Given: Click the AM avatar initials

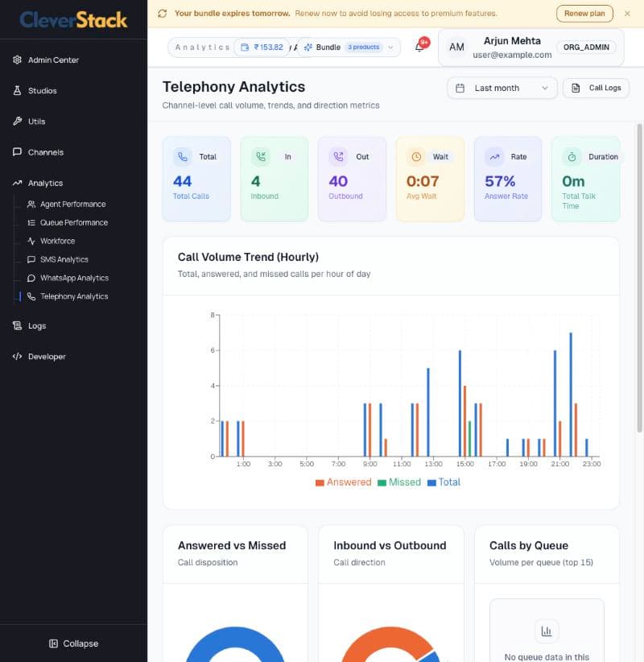Looking at the screenshot, I should (456, 48).
